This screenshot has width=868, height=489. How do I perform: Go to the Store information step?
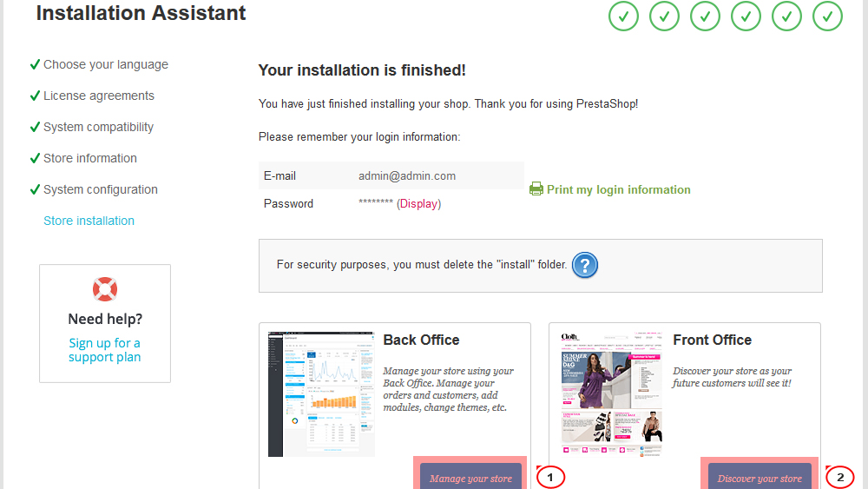click(x=90, y=158)
